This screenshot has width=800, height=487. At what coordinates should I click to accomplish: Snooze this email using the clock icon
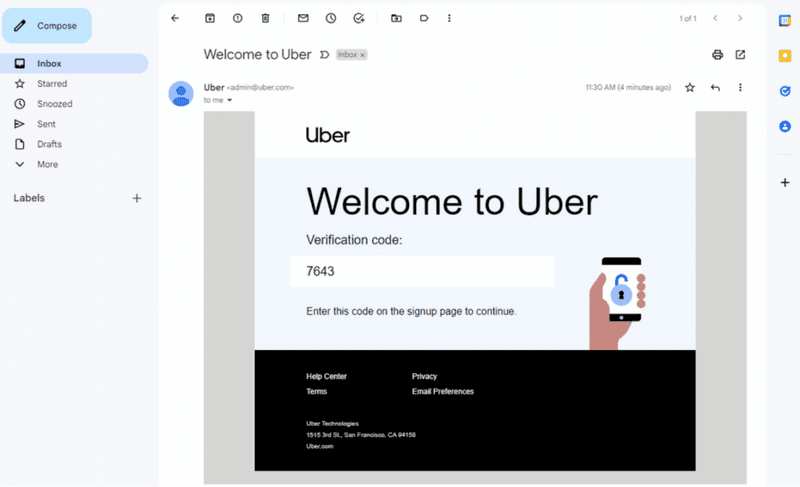(x=331, y=18)
